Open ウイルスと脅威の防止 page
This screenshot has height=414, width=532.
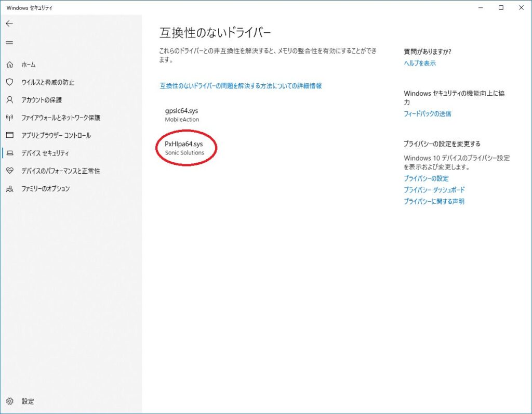pyautogui.click(x=48, y=82)
